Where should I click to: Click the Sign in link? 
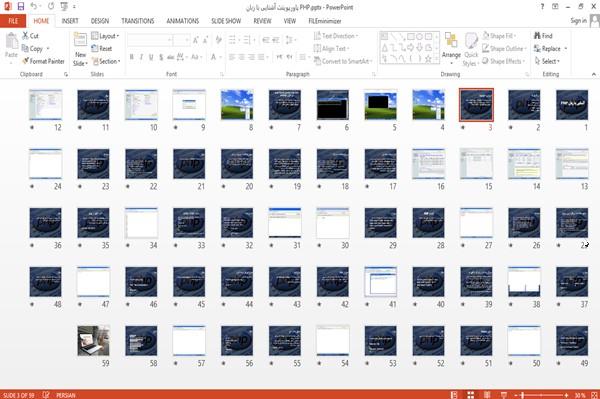(578, 21)
